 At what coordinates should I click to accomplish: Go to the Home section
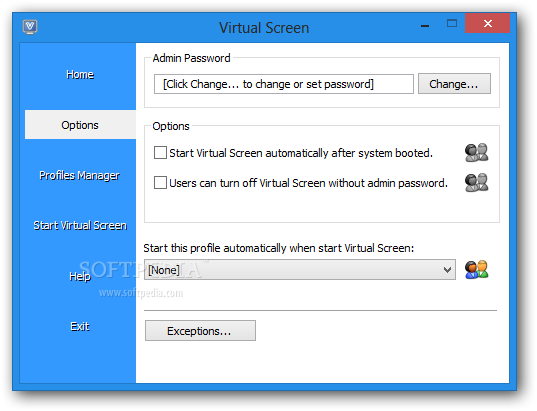[80, 74]
